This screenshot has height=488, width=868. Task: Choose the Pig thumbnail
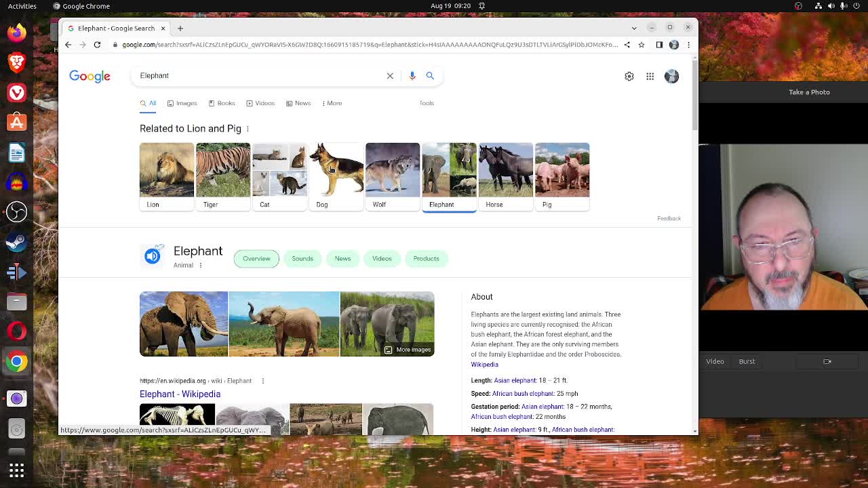click(x=562, y=176)
